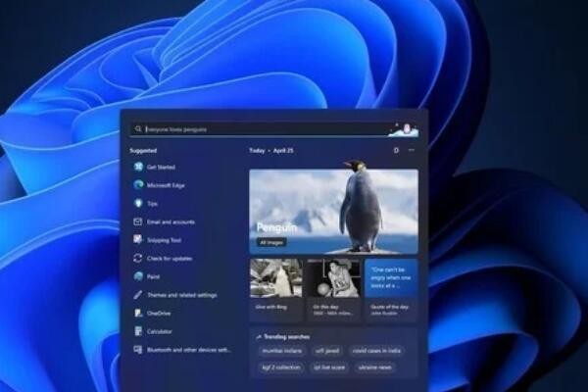Image resolution: width=588 pixels, height=392 pixels.
Task: Click the Check for updates icon
Action: click(138, 258)
